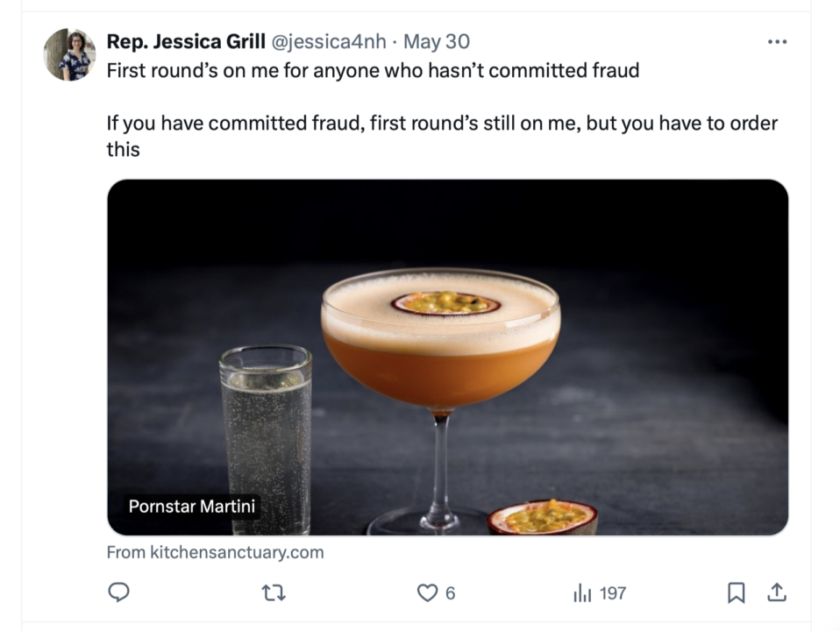Open view analytics bar chart icon
Image resolution: width=840 pixels, height=631 pixels.
582,593
